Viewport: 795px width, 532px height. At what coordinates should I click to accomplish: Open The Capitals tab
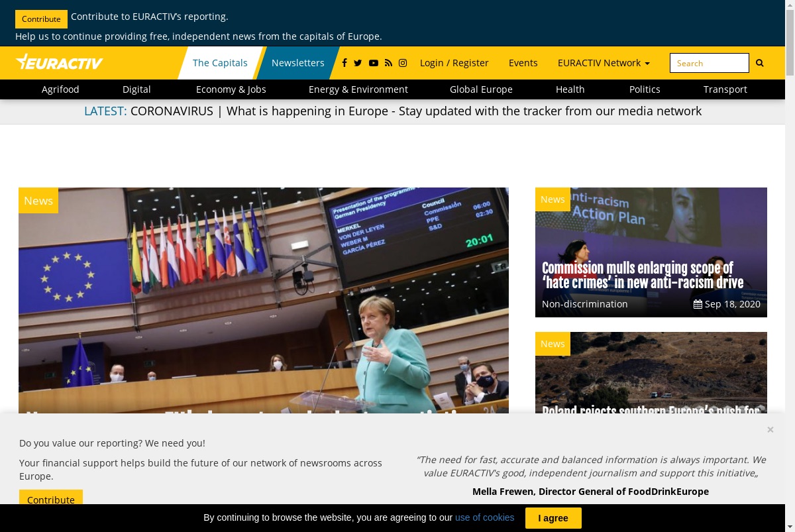coord(220,63)
